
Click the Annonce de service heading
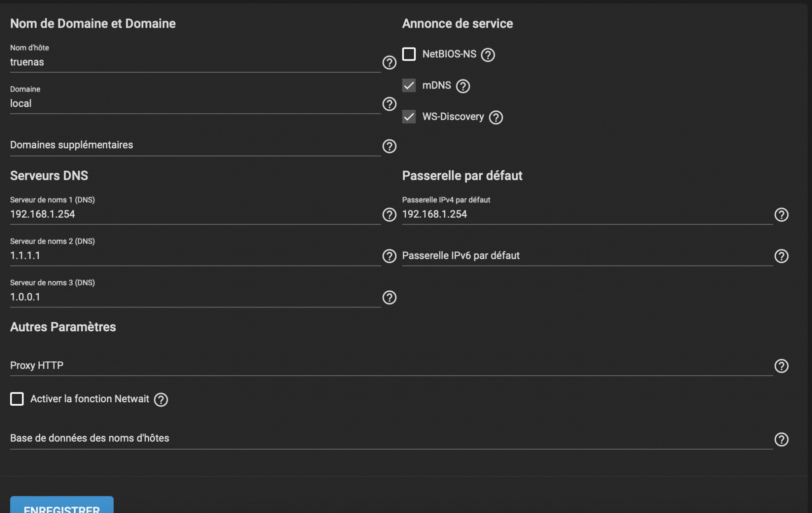457,24
